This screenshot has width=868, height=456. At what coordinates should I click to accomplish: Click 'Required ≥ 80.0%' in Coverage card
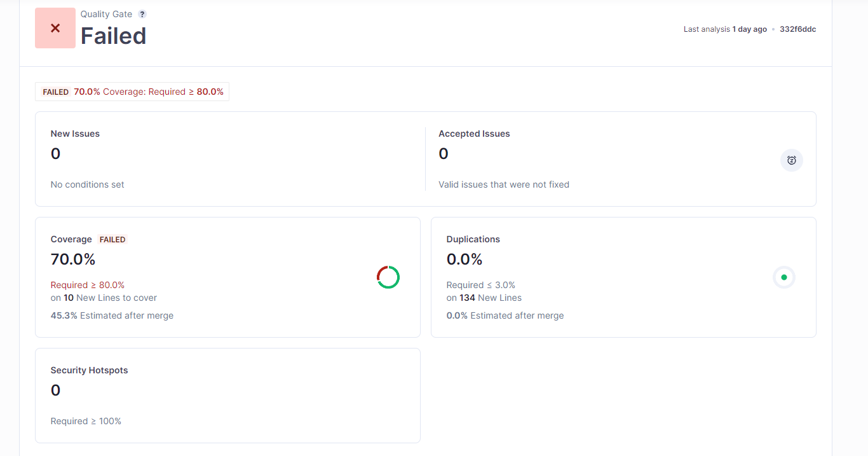click(88, 285)
